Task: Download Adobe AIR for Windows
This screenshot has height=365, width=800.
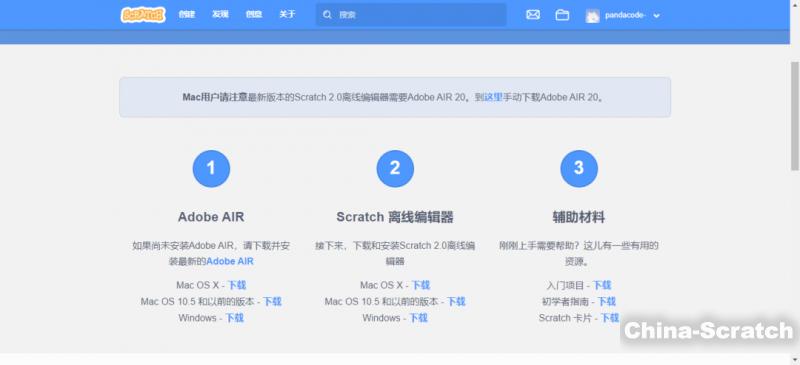Action: [x=235, y=318]
